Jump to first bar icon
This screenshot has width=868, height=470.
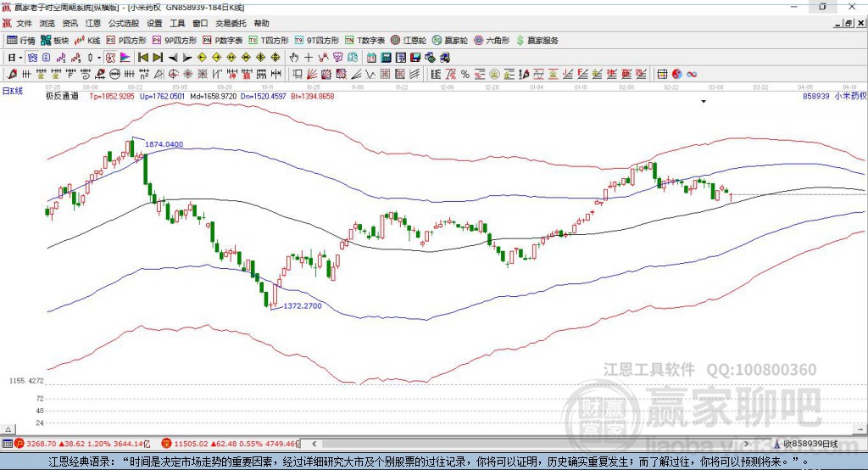[142, 58]
